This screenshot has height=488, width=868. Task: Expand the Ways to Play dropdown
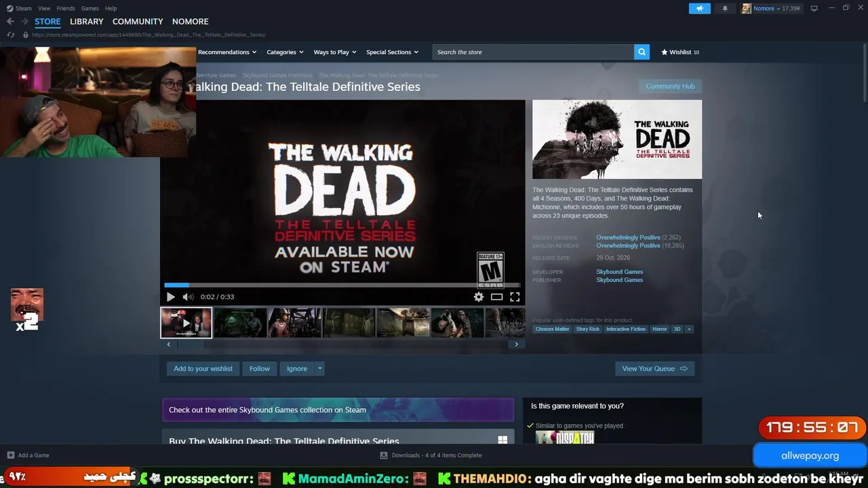tap(334, 52)
